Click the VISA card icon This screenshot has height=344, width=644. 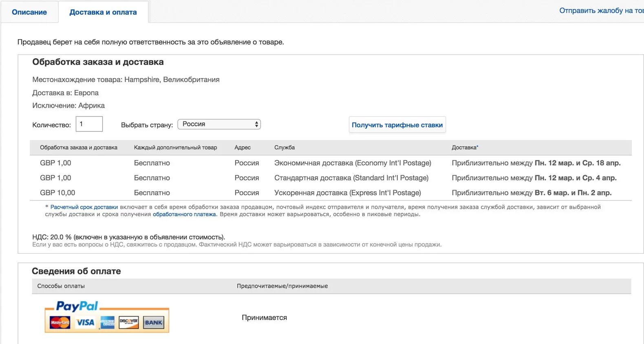point(85,322)
